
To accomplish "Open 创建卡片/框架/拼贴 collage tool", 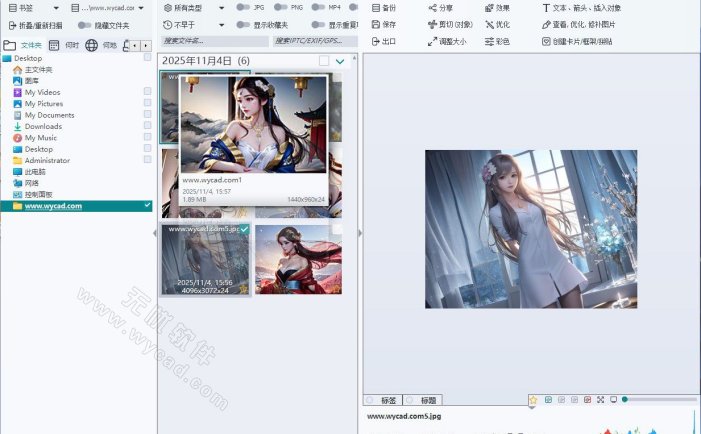I will 577,42.
